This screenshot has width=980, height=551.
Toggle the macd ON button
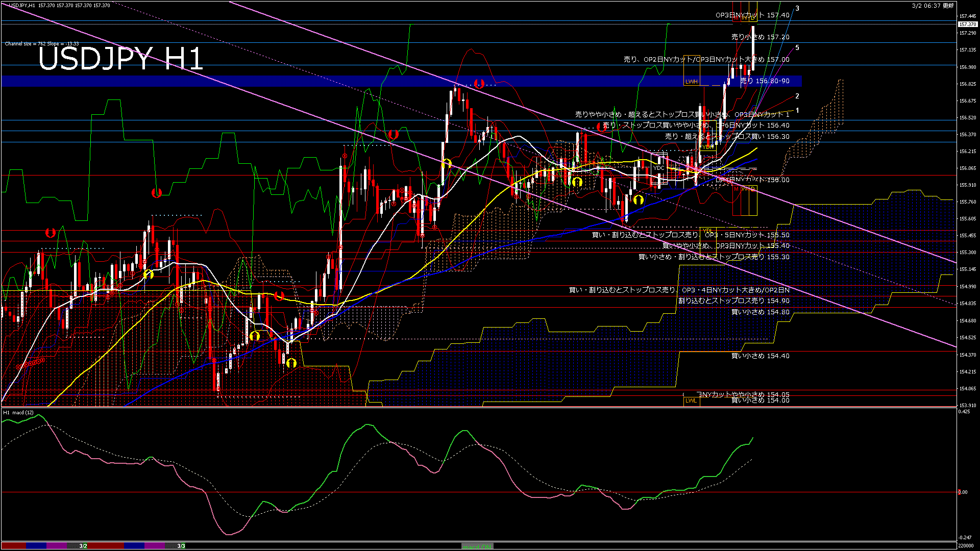477,546
